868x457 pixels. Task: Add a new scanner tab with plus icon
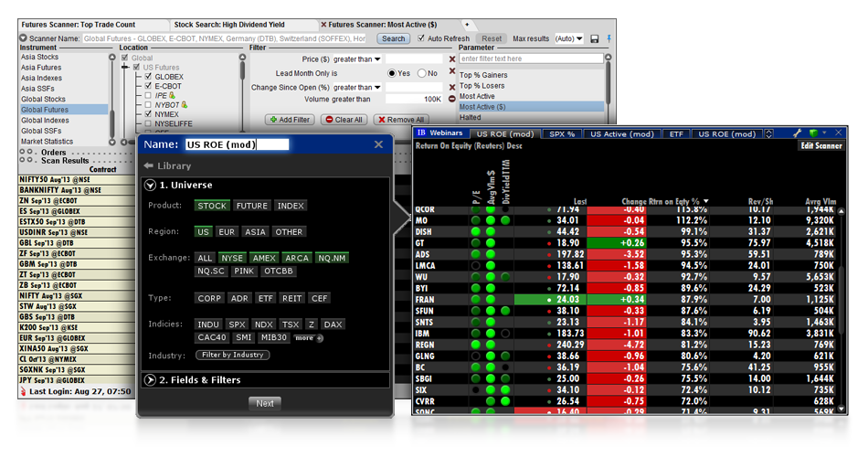[x=467, y=25]
